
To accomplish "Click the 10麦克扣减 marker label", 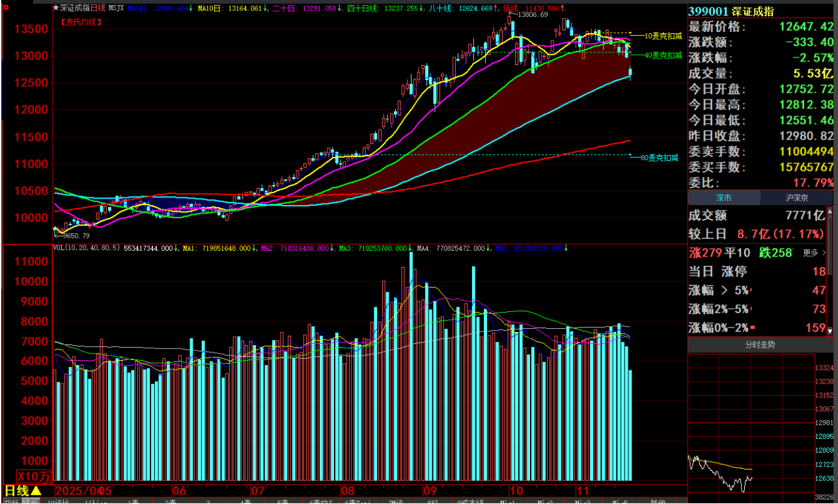I will (x=663, y=36).
